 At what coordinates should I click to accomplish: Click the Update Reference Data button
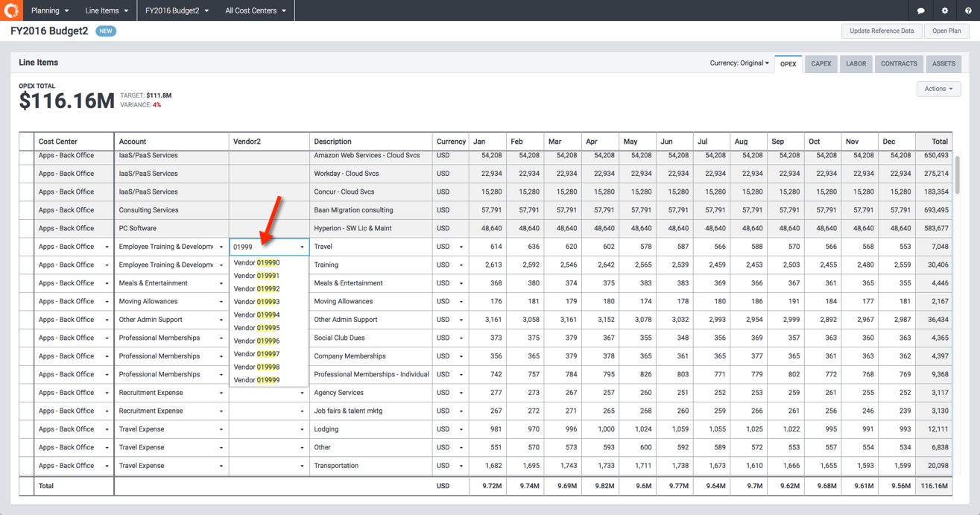882,31
